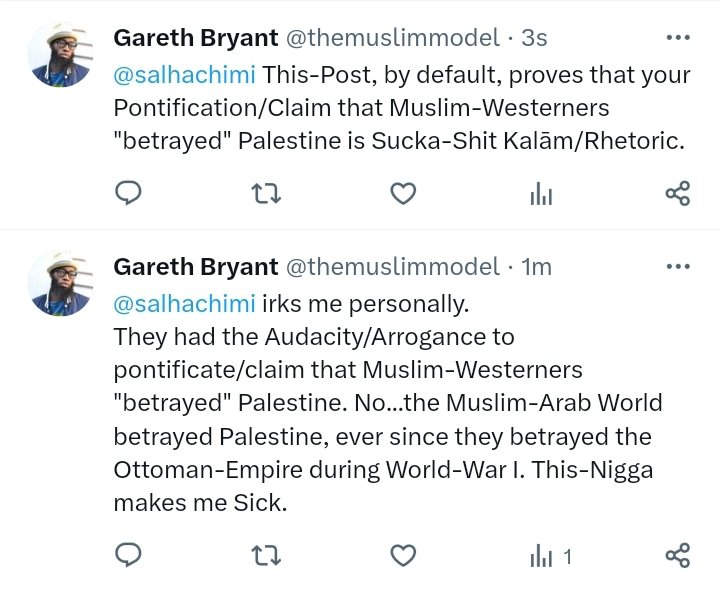Screen dimensions: 720x591
Task: View analytics showing 1 view
Action: click(x=549, y=555)
